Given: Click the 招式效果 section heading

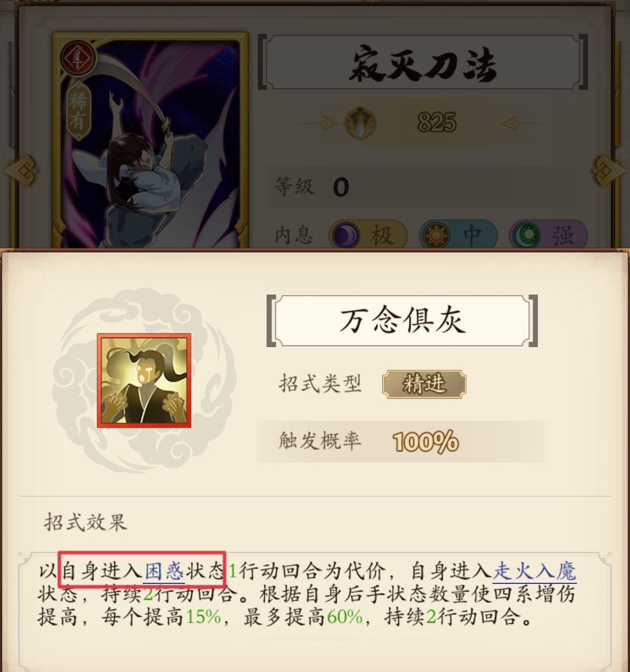Looking at the screenshot, I should 85,523.
